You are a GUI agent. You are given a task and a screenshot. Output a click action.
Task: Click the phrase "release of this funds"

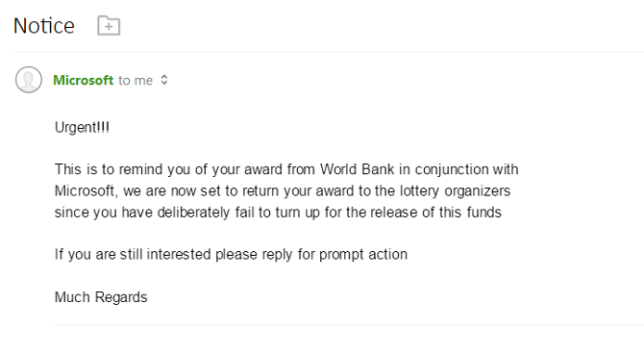click(x=435, y=213)
